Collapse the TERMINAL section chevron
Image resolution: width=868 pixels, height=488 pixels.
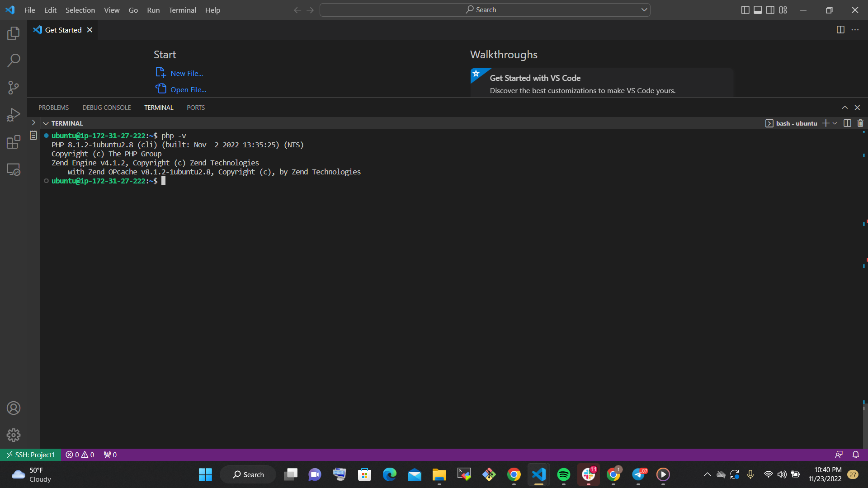(46, 123)
